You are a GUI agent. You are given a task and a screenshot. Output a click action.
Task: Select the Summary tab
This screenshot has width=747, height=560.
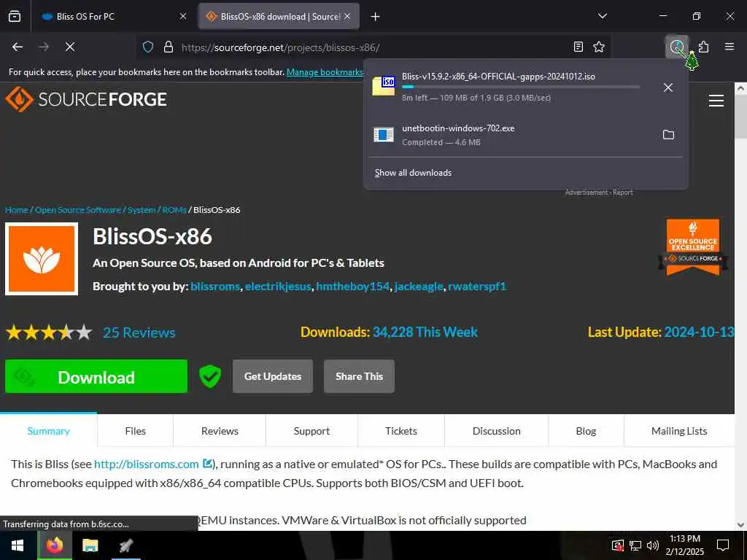(x=49, y=430)
